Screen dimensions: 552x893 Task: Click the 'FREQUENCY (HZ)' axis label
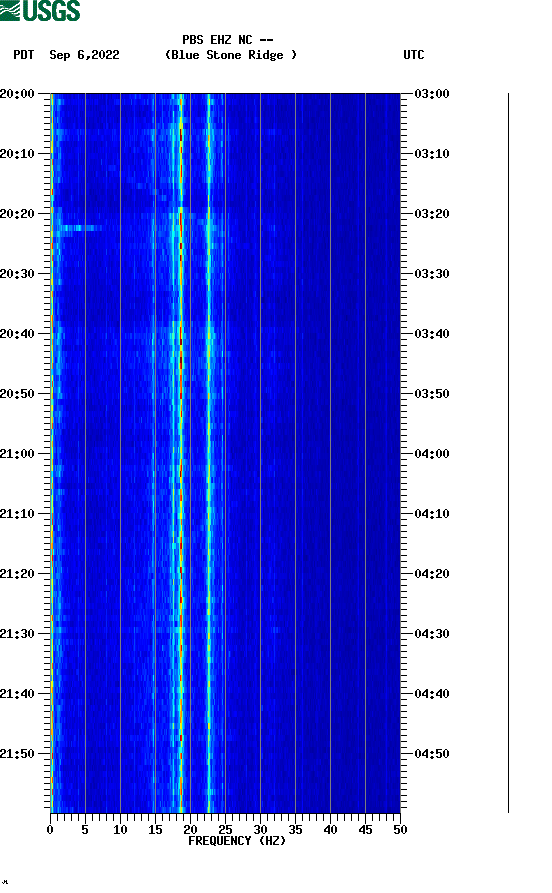[237, 841]
